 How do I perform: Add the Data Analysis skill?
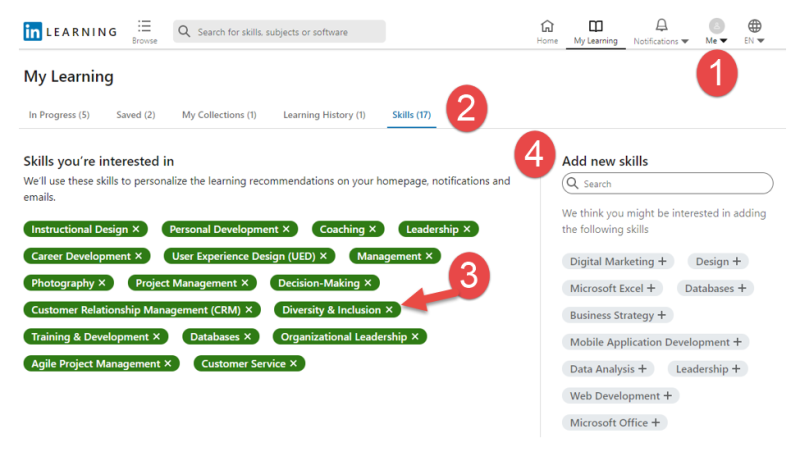[x=643, y=369]
